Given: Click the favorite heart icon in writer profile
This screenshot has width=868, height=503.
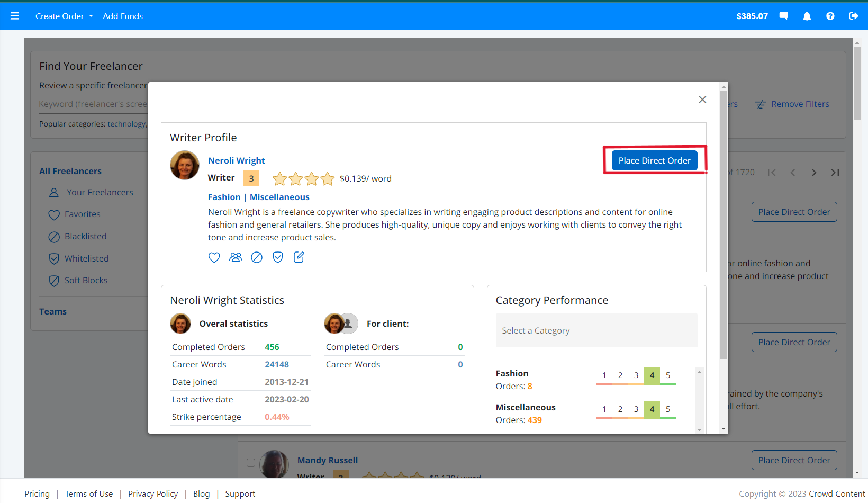Looking at the screenshot, I should [x=214, y=257].
